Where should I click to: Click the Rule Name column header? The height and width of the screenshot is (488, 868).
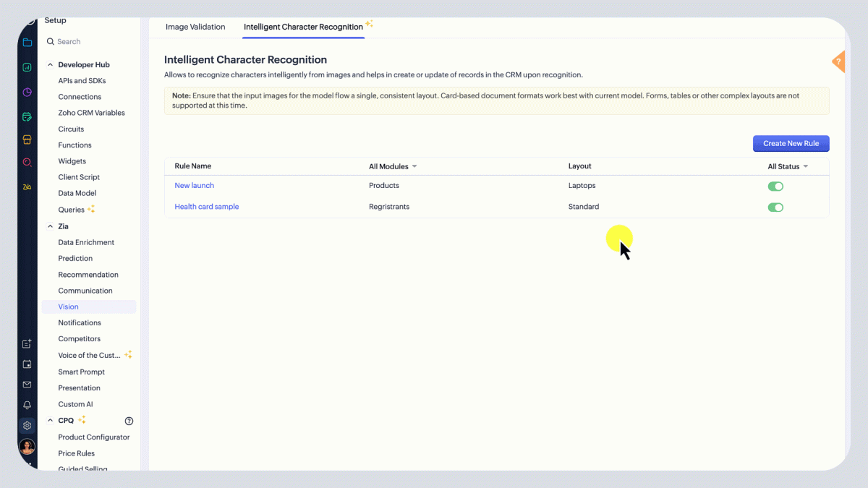point(192,166)
